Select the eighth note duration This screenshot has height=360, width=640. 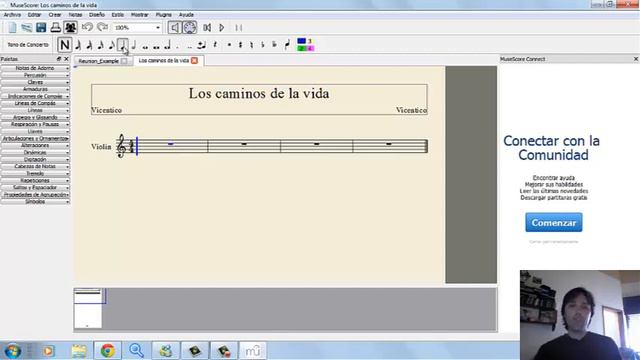pyautogui.click(x=111, y=45)
